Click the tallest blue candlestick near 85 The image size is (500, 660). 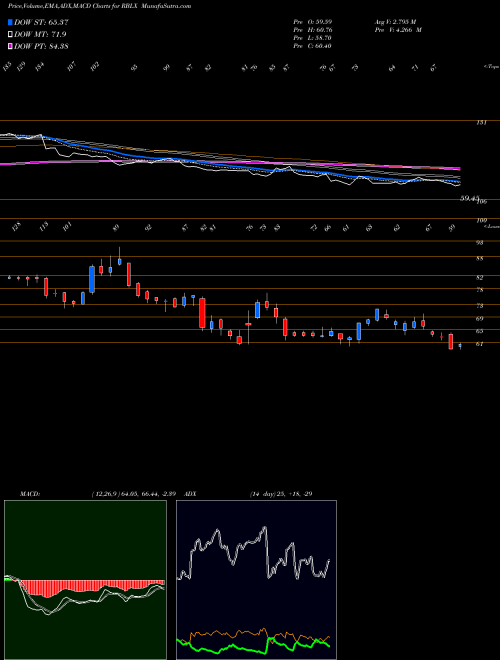point(92,279)
